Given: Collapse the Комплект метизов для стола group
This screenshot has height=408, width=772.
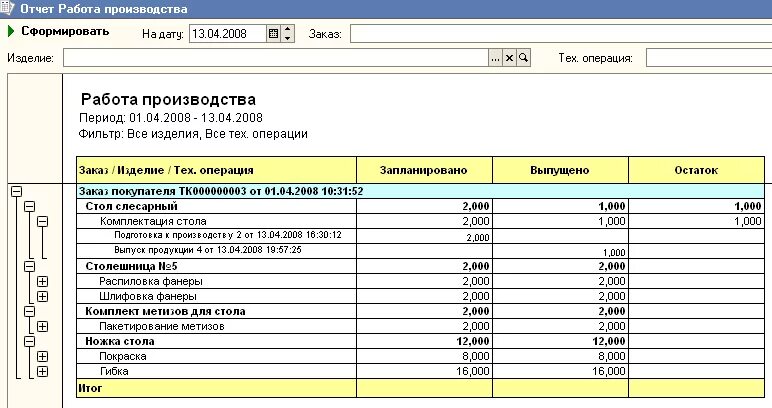Looking at the screenshot, I should [x=30, y=312].
